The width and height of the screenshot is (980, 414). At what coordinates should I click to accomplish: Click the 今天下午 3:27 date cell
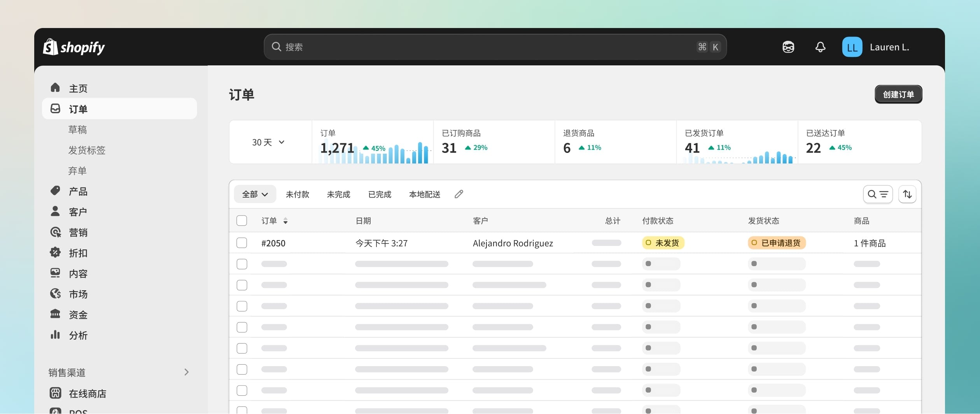coord(381,243)
